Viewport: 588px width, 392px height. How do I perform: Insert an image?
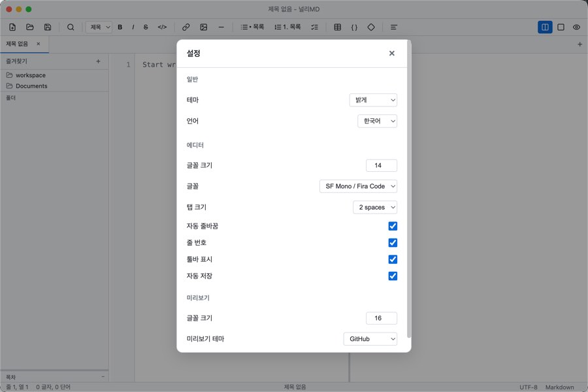tap(204, 27)
